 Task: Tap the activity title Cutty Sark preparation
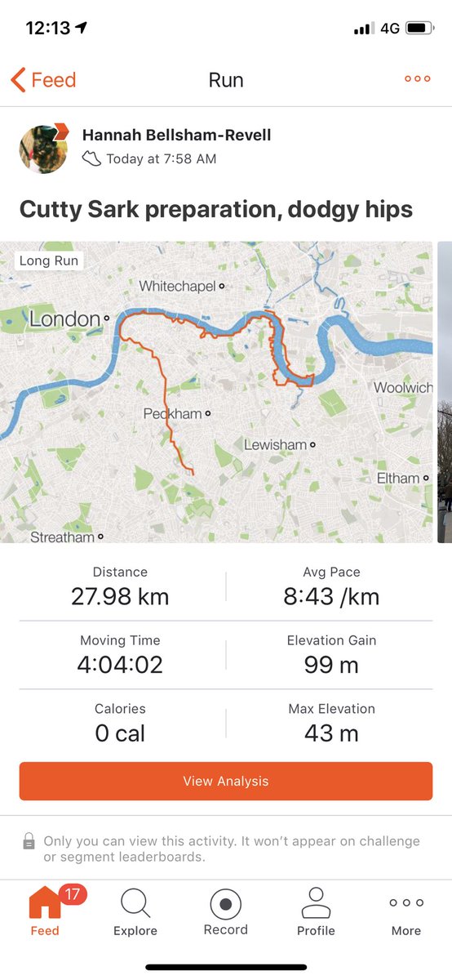click(216, 208)
